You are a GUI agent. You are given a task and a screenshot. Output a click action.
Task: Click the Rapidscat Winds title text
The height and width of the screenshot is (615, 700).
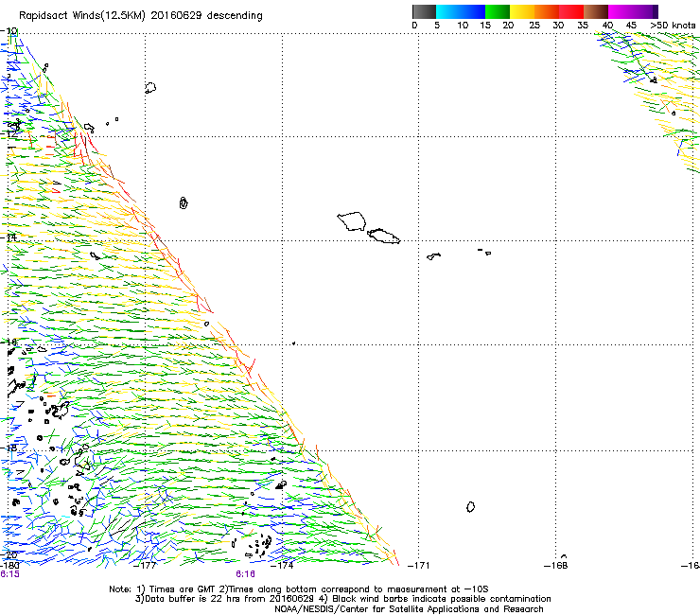[x=141, y=16]
